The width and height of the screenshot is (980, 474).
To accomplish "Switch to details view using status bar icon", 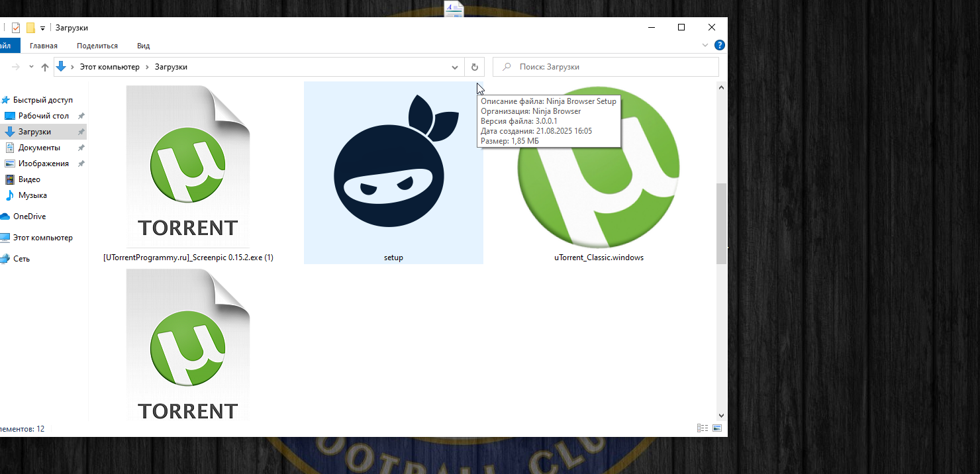I will tap(703, 428).
